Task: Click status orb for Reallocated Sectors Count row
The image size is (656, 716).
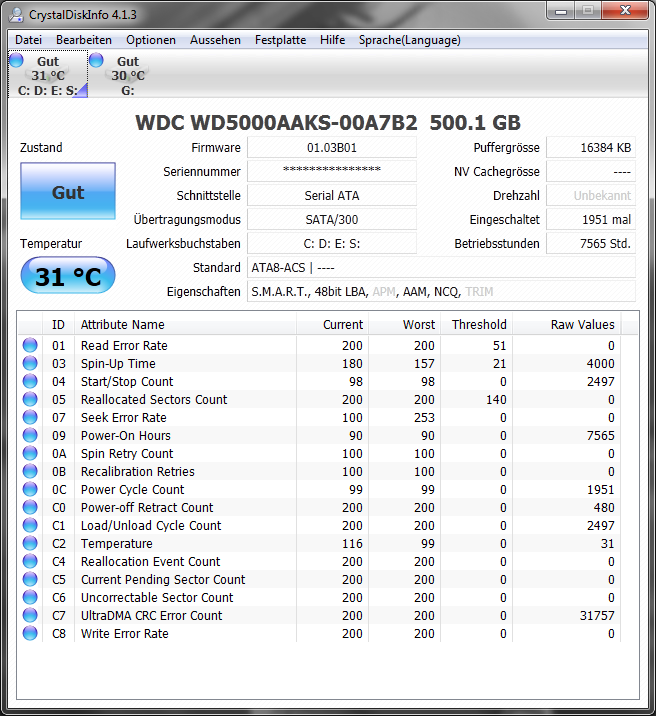Action: [x=30, y=399]
